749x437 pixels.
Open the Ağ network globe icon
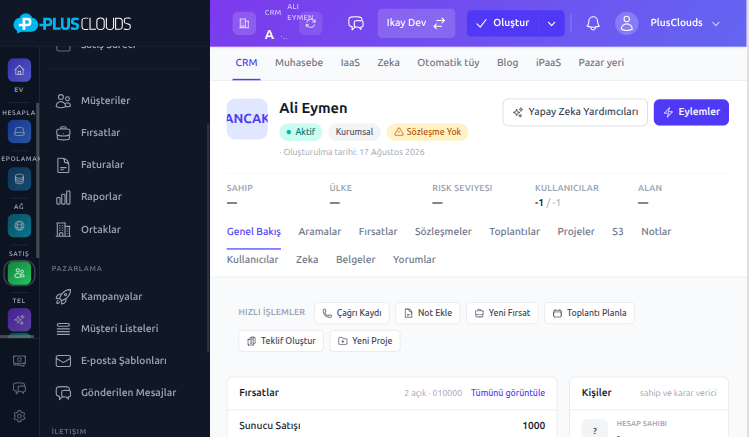[19, 225]
